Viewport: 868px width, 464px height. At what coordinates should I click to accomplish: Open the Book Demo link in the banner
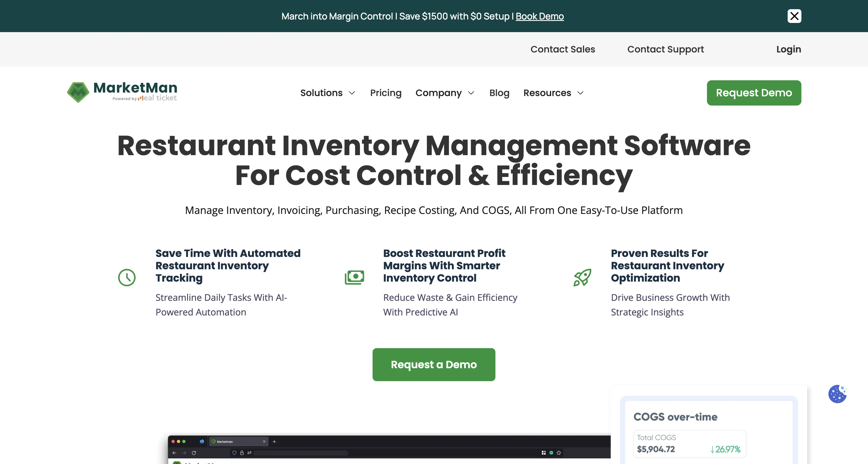539,16
